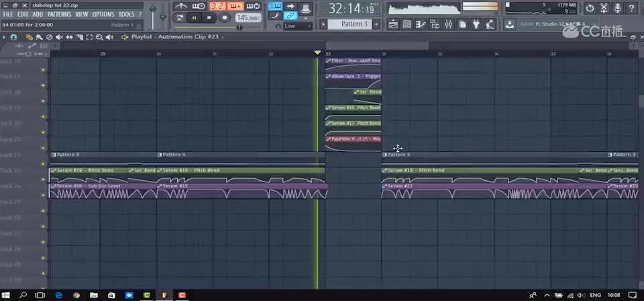Viewport: 644px width, 301px height.
Task: Open the browser folder-tree icon
Action: (435, 24)
